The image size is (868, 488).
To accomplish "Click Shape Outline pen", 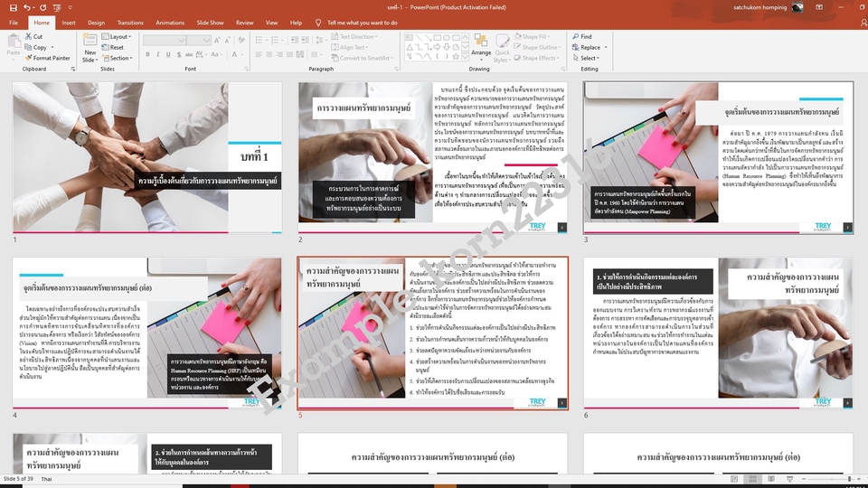I will (x=537, y=48).
